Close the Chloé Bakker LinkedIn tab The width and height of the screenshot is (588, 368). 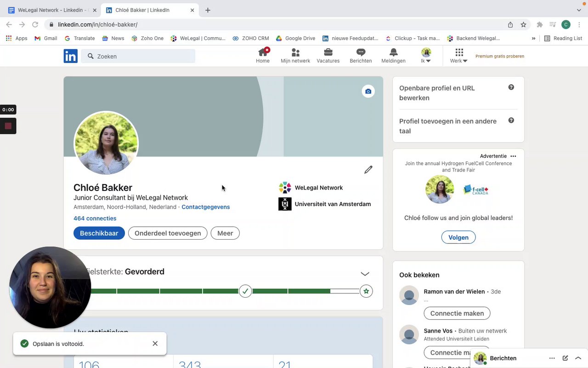[192, 10]
